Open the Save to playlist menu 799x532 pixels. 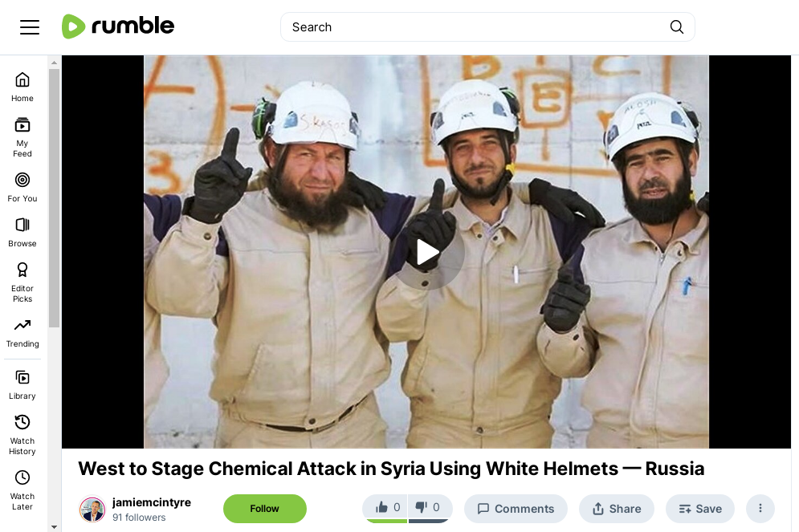point(700,509)
